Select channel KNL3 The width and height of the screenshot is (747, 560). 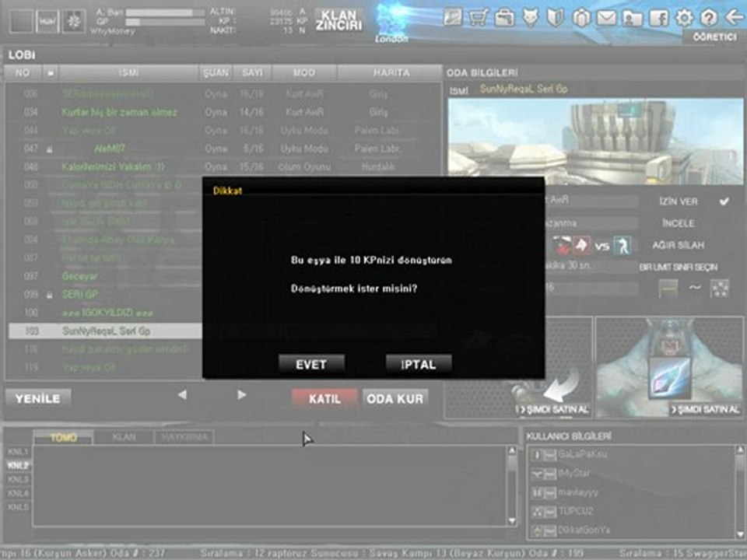click(x=18, y=480)
